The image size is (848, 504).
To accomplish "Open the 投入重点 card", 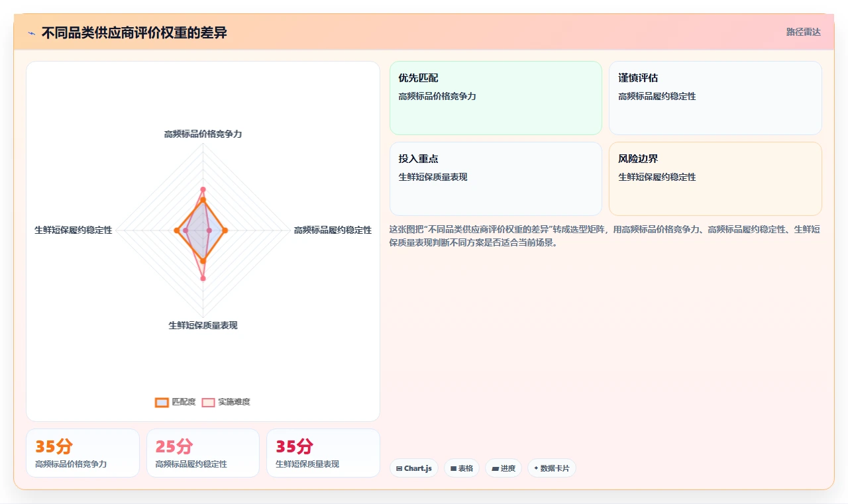I will click(496, 179).
